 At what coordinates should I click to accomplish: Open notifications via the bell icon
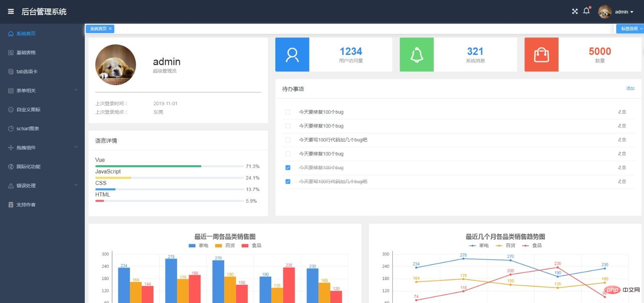tap(586, 11)
